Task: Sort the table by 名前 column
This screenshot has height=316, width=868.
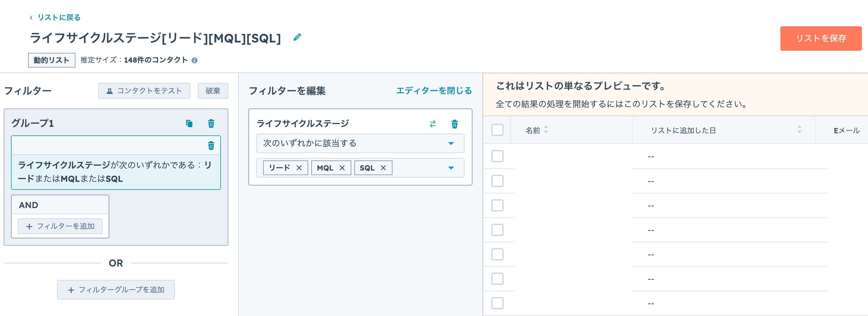Action: pyautogui.click(x=546, y=130)
